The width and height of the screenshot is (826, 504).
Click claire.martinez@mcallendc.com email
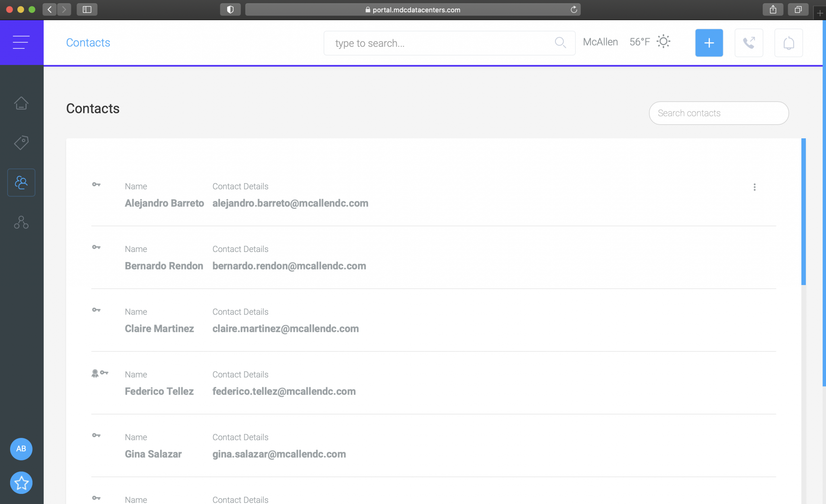pos(285,329)
